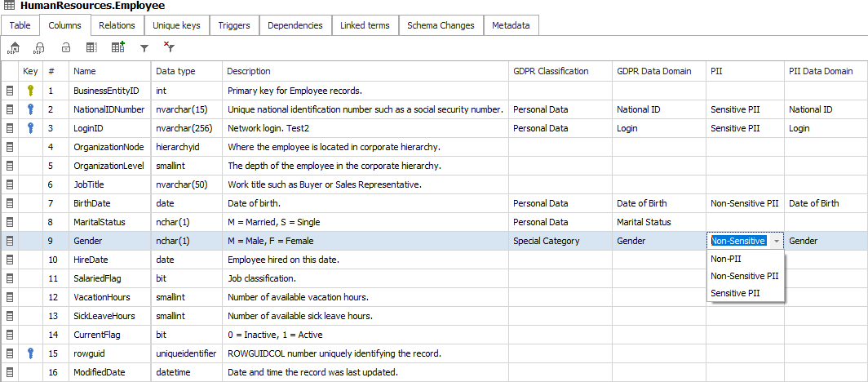
Task: Click the Data type column header
Action: [175, 71]
